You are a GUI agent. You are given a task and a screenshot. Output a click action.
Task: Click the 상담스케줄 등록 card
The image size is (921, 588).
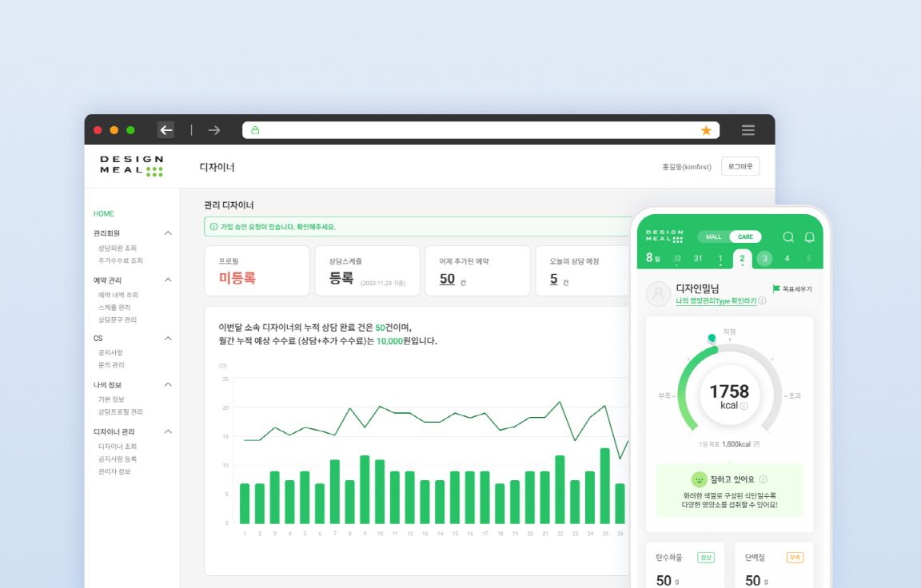[367, 271]
